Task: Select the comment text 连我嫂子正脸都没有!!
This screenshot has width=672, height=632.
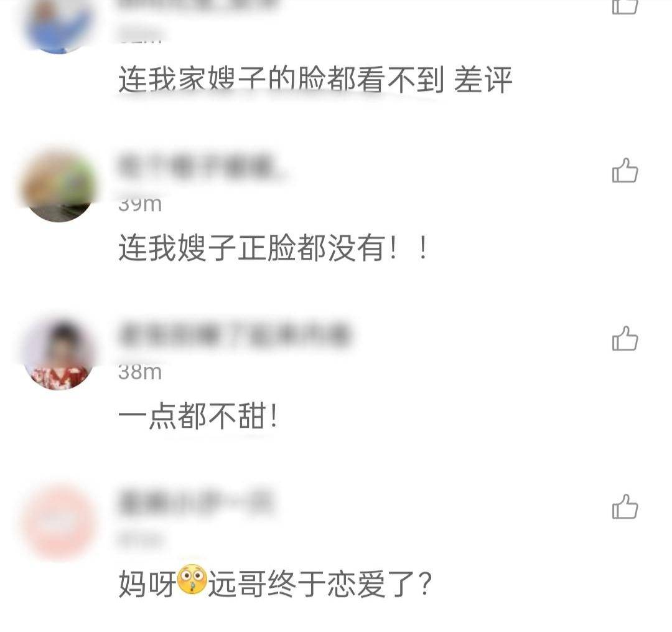Action: pyautogui.click(x=273, y=248)
